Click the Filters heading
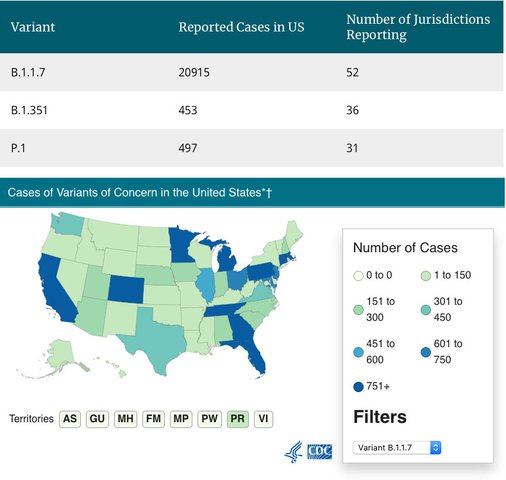The image size is (506, 480). (x=380, y=417)
